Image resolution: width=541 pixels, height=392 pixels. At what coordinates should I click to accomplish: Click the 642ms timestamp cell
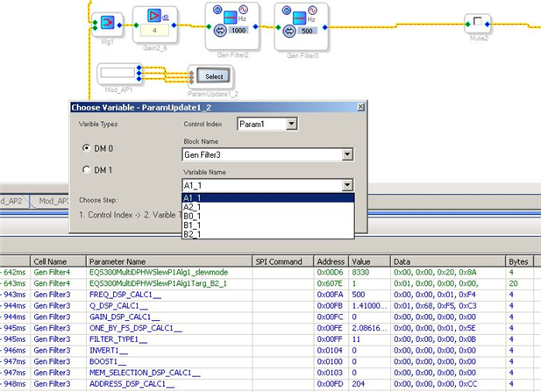pos(15,272)
